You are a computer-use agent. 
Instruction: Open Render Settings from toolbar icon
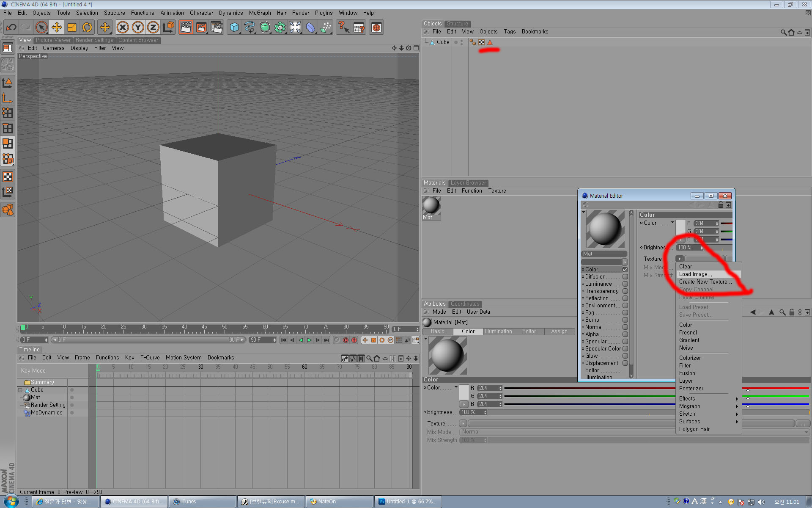217,28
